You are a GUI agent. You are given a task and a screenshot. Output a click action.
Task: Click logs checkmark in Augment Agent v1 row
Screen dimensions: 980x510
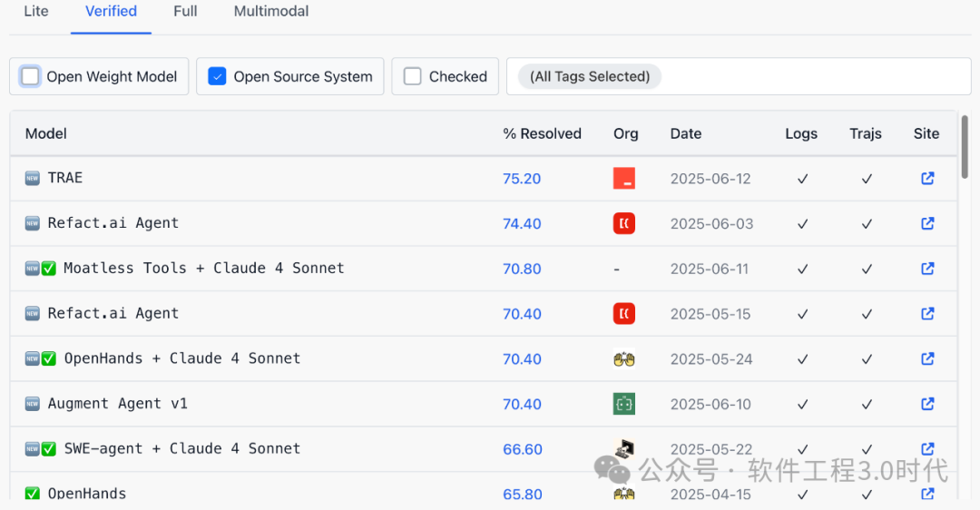802,405
